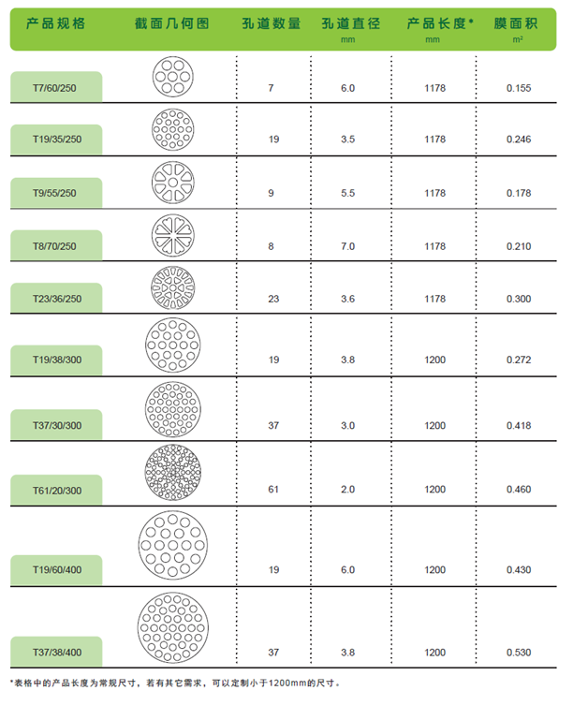Screen dimensions: 588x720
Task: Click the 膜面积 column header
Action: point(516,23)
